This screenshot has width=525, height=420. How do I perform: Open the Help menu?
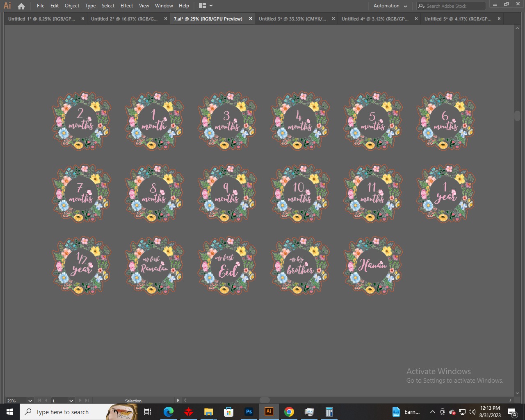pos(184,6)
